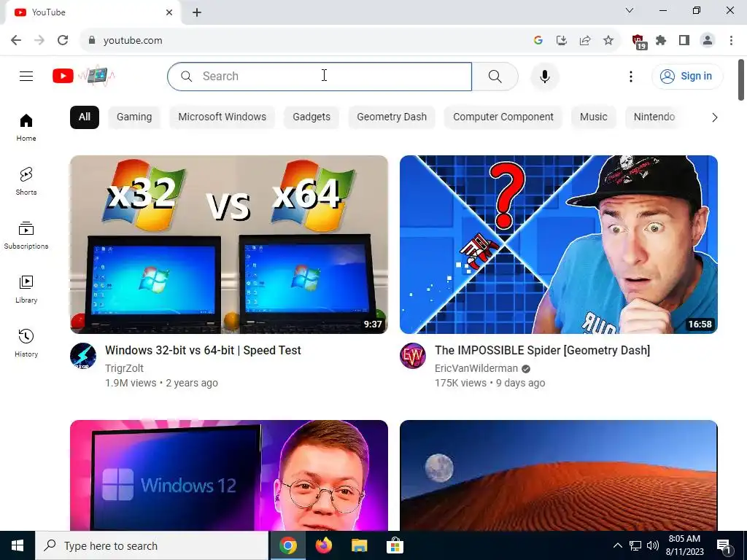747x560 pixels.
Task: Select the Gaming filter chip
Action: [x=134, y=117]
